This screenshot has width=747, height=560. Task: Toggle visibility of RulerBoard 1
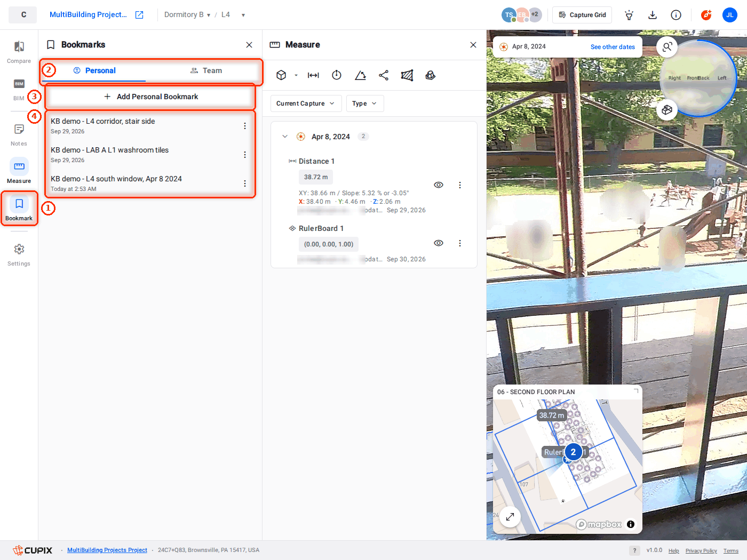click(439, 243)
